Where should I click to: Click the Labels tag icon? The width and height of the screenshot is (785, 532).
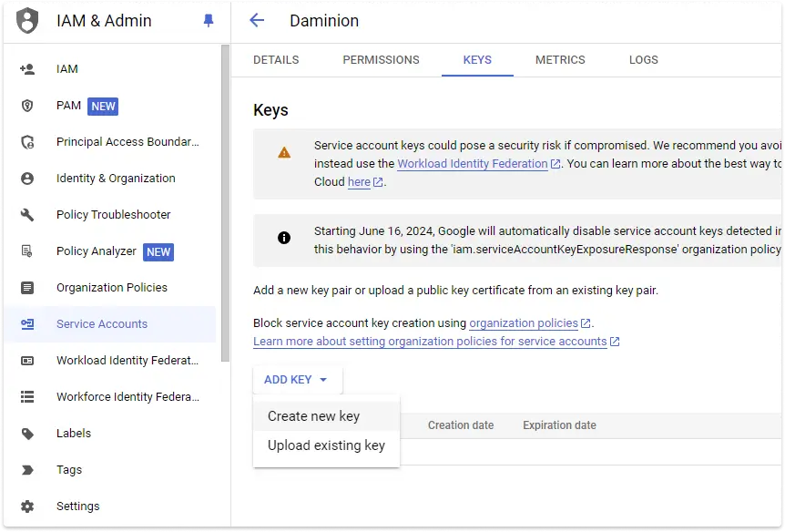point(27,434)
